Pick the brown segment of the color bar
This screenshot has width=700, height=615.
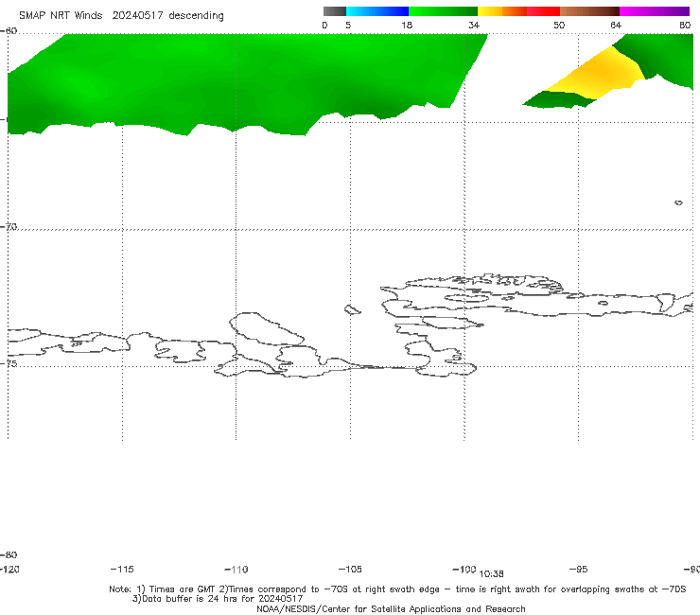[x=589, y=11]
